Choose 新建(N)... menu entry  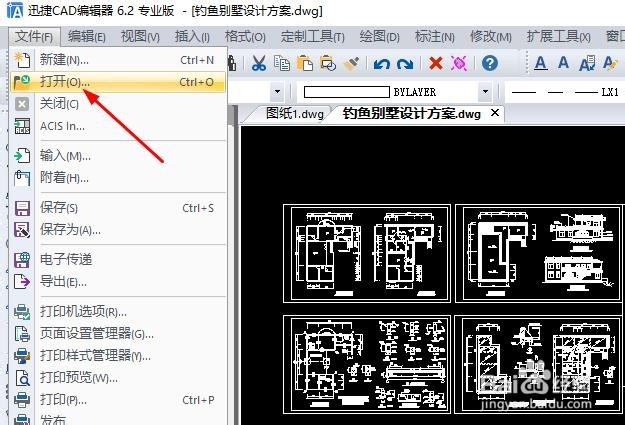click(x=118, y=60)
